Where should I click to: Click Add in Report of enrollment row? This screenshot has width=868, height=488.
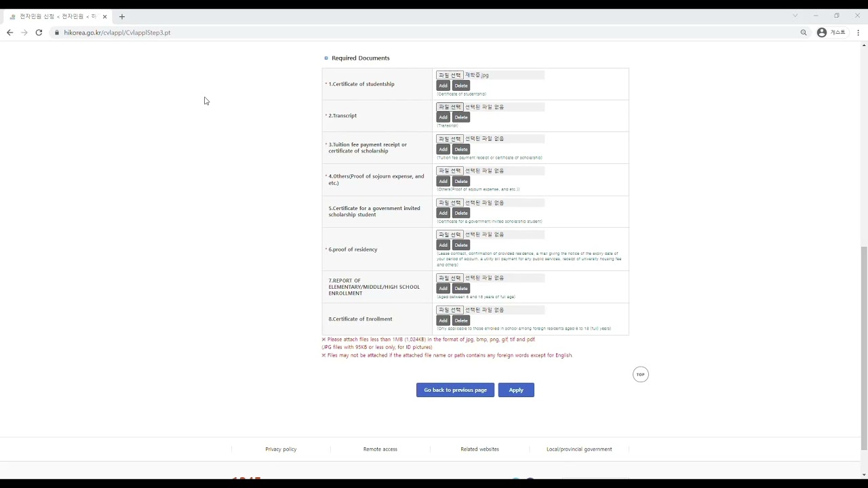pyautogui.click(x=443, y=288)
